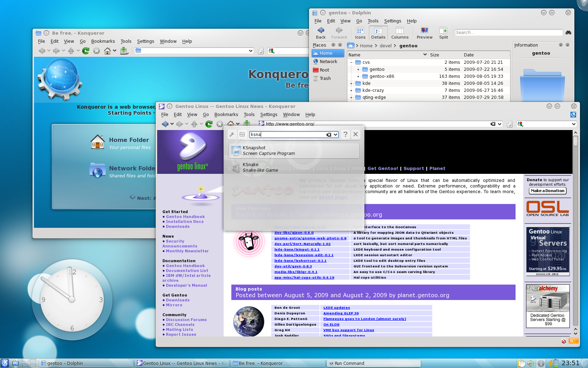Switch Dolphin to Icons view mode
This screenshot has width=588, height=368.
[360, 33]
